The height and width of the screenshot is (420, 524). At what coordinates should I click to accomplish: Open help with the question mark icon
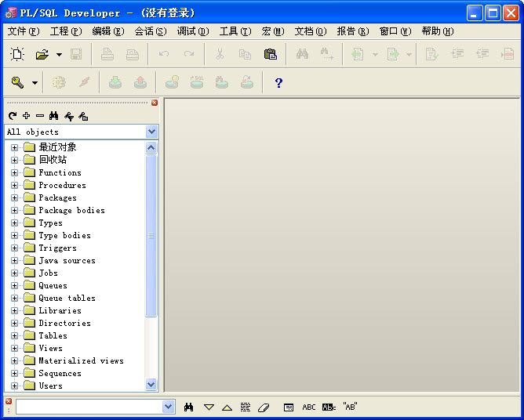[x=278, y=82]
